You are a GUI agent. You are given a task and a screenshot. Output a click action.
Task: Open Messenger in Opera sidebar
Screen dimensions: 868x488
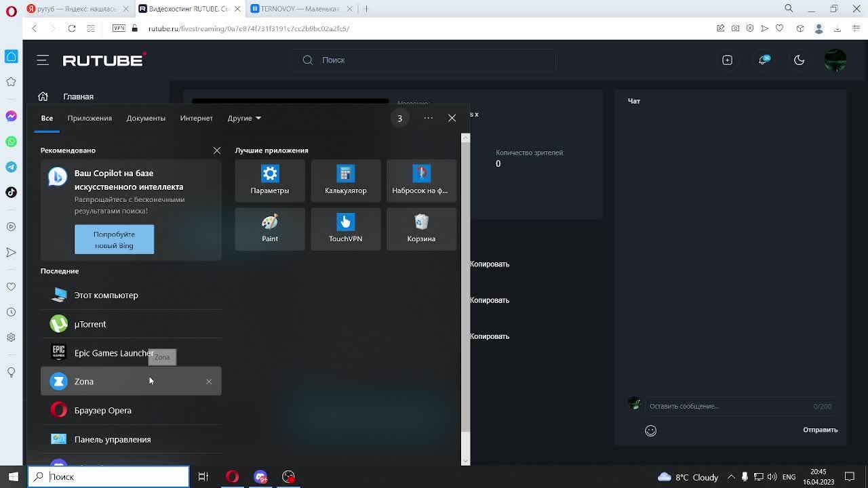11,116
